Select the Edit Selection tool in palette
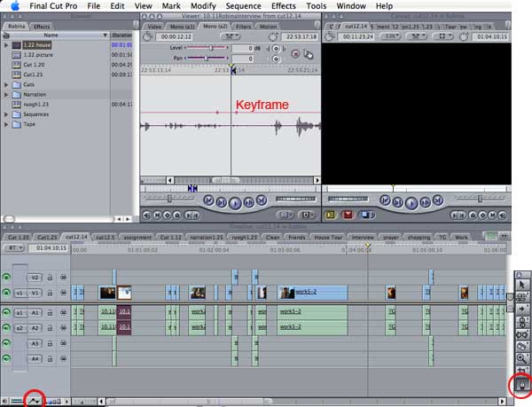Image resolution: width=532 pixels, height=407 pixels. tap(522, 297)
